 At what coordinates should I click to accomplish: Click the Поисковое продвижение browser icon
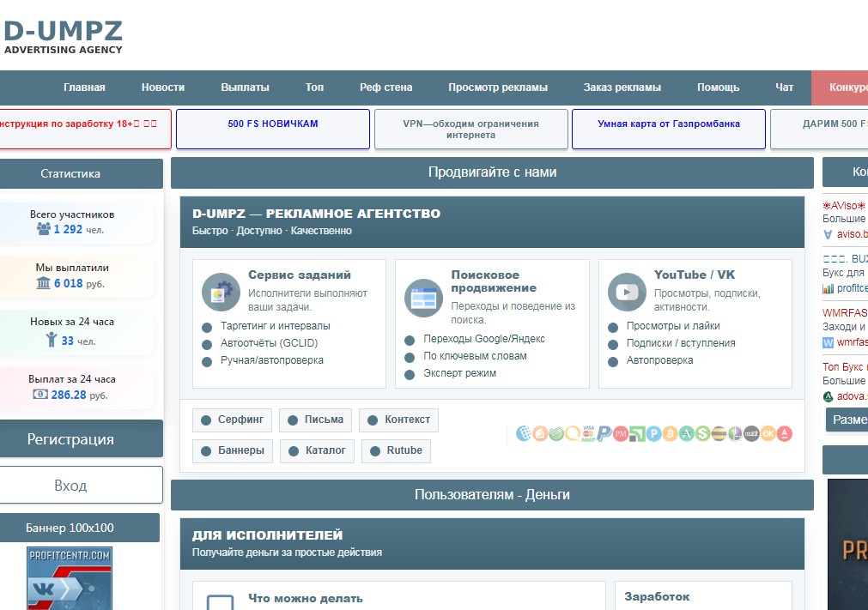click(x=423, y=298)
